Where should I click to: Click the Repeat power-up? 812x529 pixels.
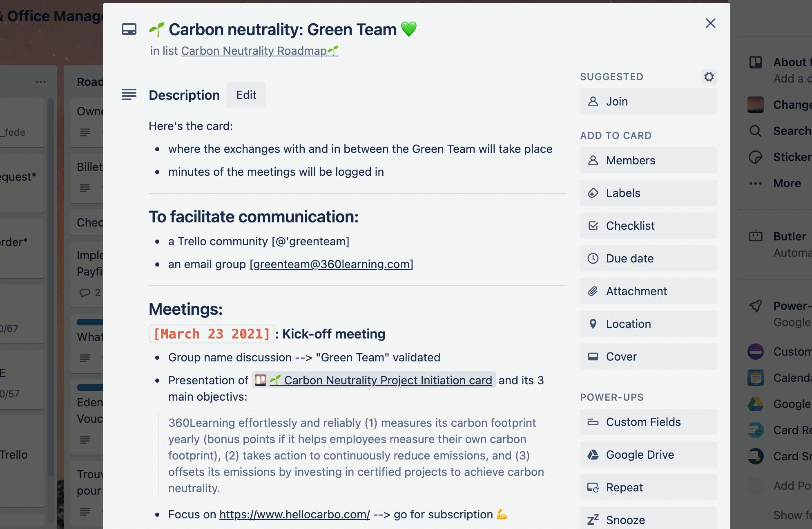point(648,487)
